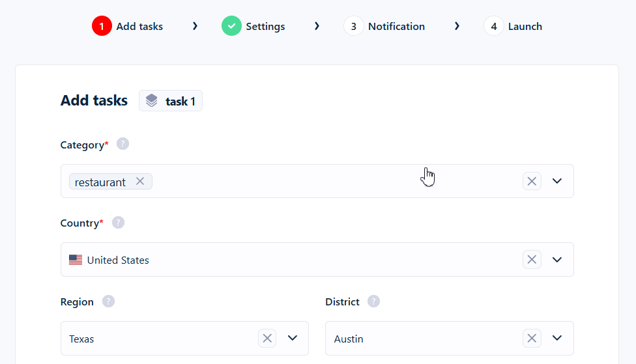The image size is (636, 364).
Task: Click the task 1 layers badge
Action: pos(171,101)
